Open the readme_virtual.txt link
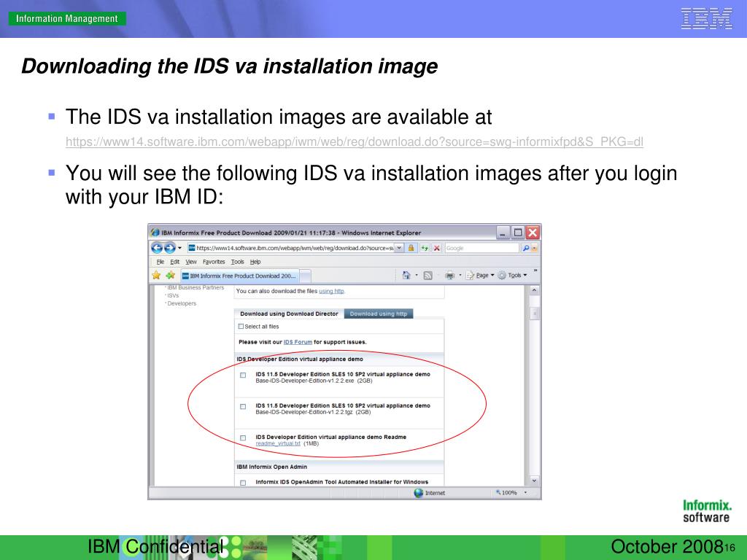Viewport: 747px width, 560px height. click(278, 443)
